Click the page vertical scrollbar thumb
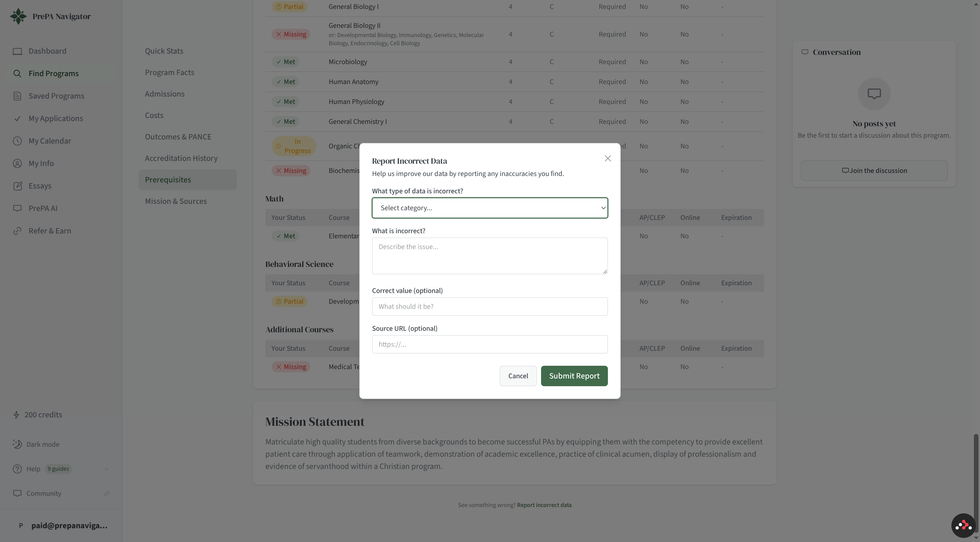 click(x=976, y=483)
